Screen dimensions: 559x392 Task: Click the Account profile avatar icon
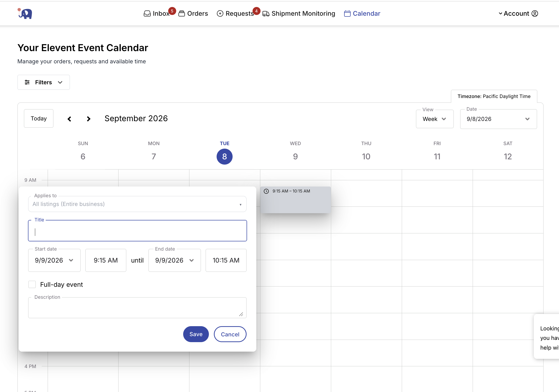(535, 13)
